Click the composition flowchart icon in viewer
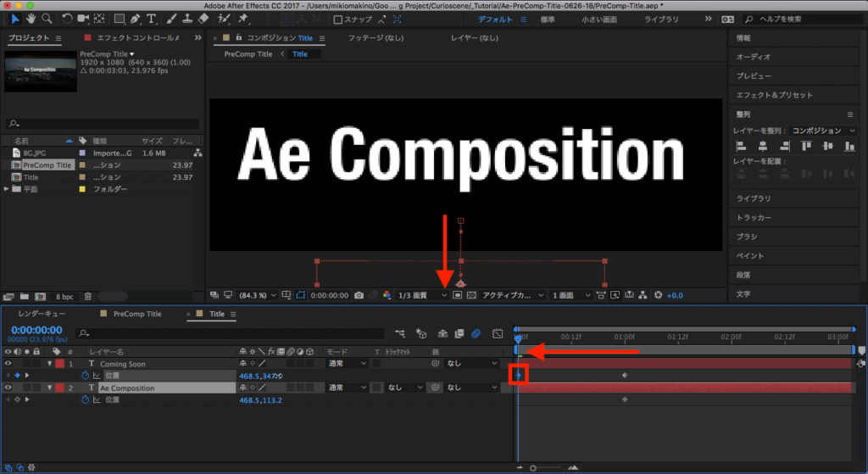 pyautogui.click(x=643, y=295)
